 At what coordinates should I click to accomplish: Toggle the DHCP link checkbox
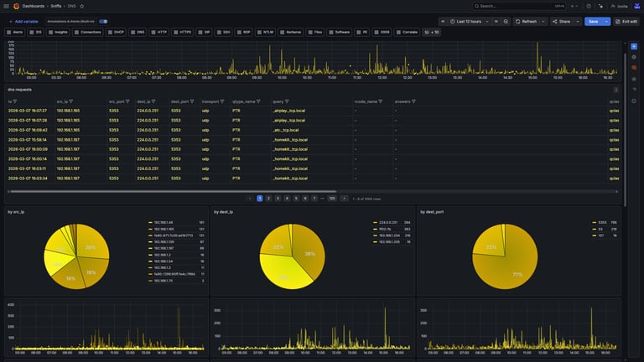tap(111, 32)
